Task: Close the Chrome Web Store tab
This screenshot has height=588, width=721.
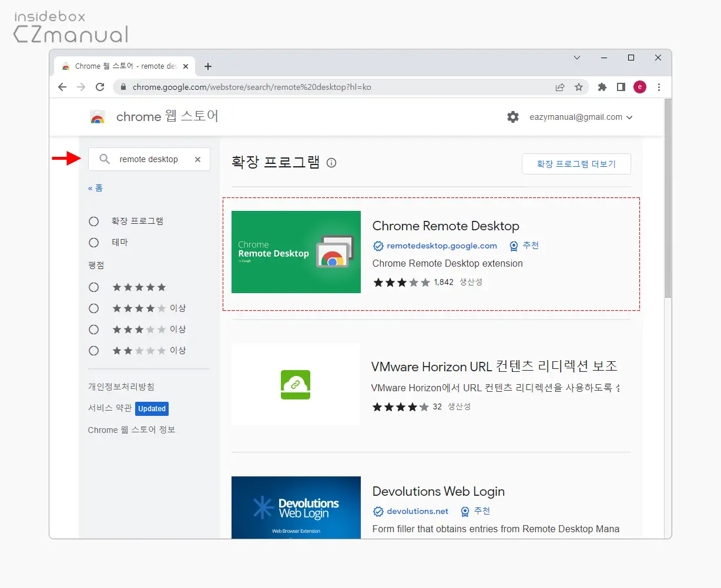Action: coord(186,66)
